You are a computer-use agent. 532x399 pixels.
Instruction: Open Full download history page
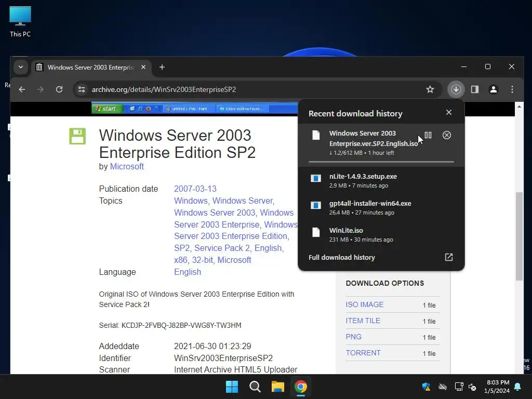click(x=342, y=258)
